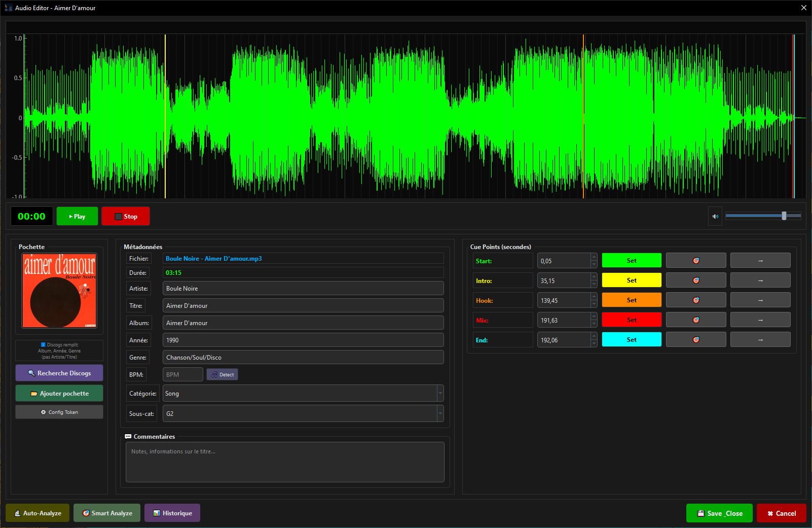Increase Start cue value with up stepper

594,257
